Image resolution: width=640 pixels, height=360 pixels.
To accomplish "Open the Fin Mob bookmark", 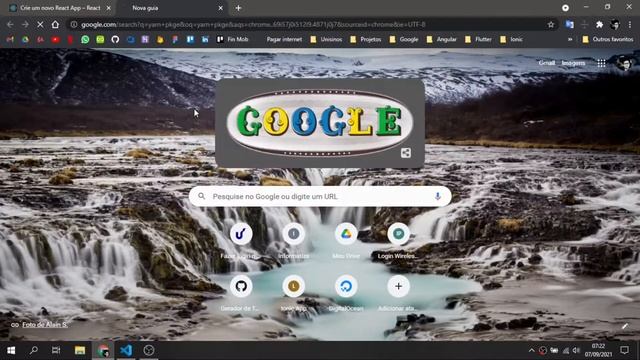I will click(232, 40).
